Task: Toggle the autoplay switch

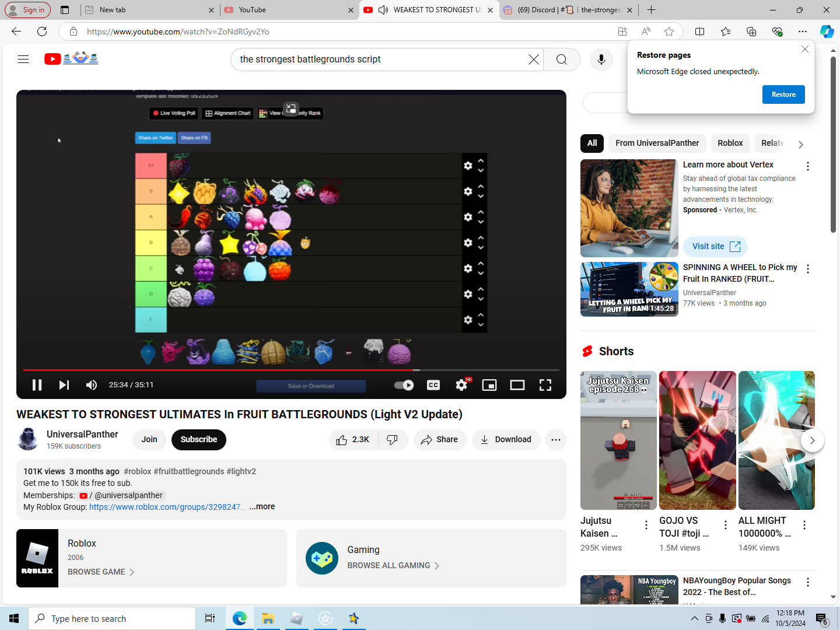Action: [404, 385]
